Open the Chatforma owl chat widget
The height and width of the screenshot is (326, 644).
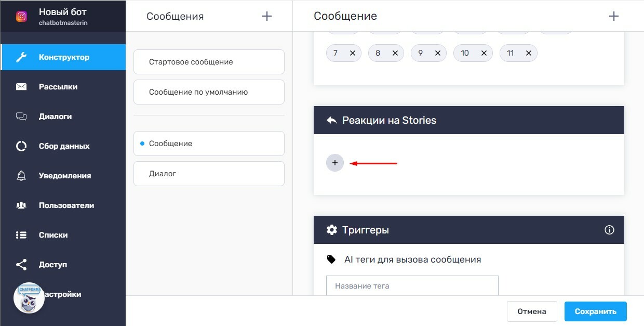coord(29,298)
